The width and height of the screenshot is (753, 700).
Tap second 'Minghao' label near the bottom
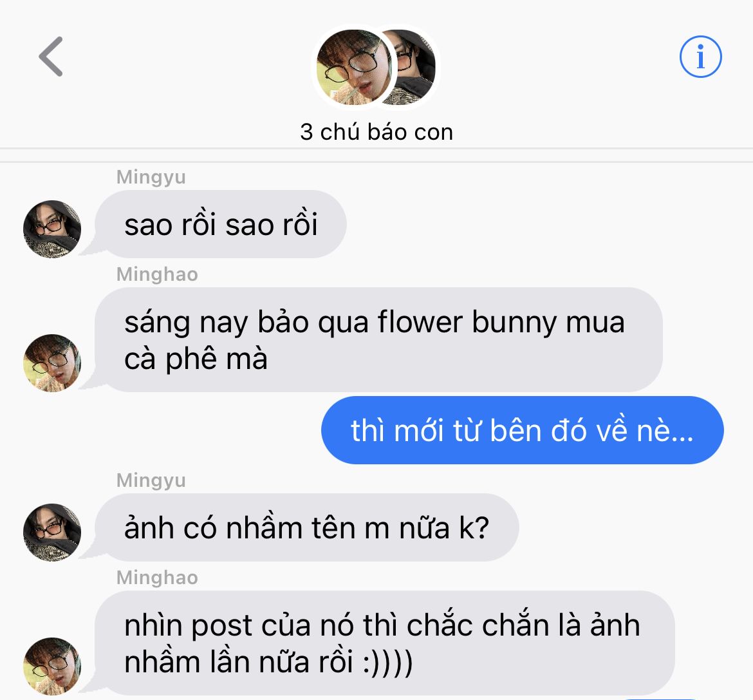[157, 578]
